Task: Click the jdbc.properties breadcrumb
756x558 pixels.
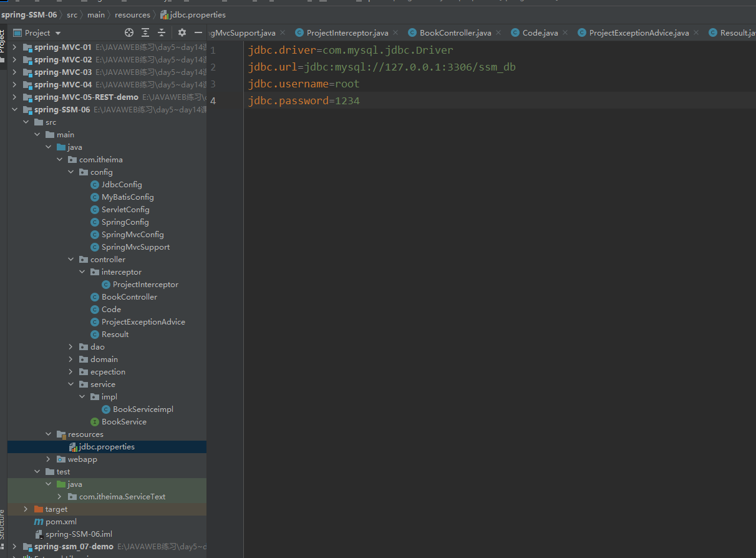Action: coord(197,14)
